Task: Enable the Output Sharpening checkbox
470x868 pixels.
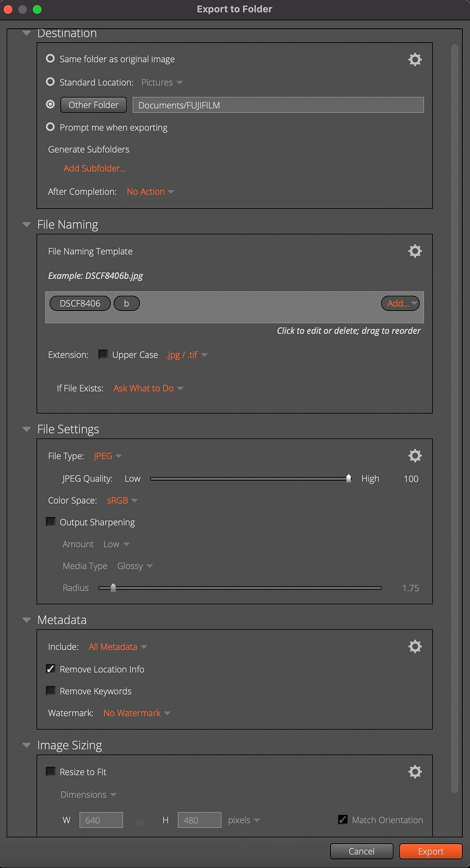Action: pos(50,521)
